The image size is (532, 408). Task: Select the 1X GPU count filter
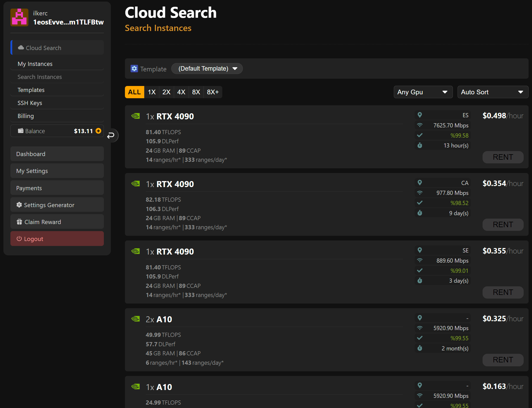pyautogui.click(x=151, y=92)
